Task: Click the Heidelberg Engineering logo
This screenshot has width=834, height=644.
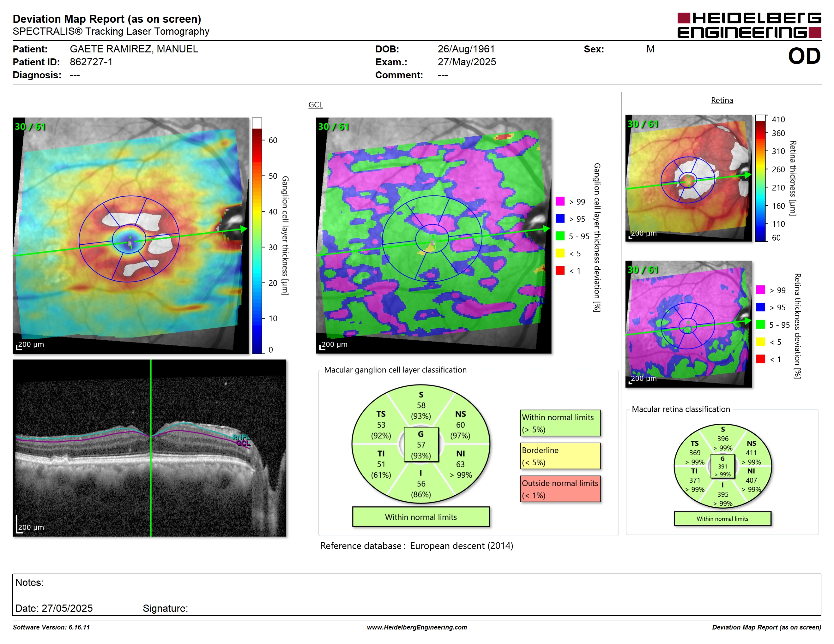Action: (x=749, y=25)
